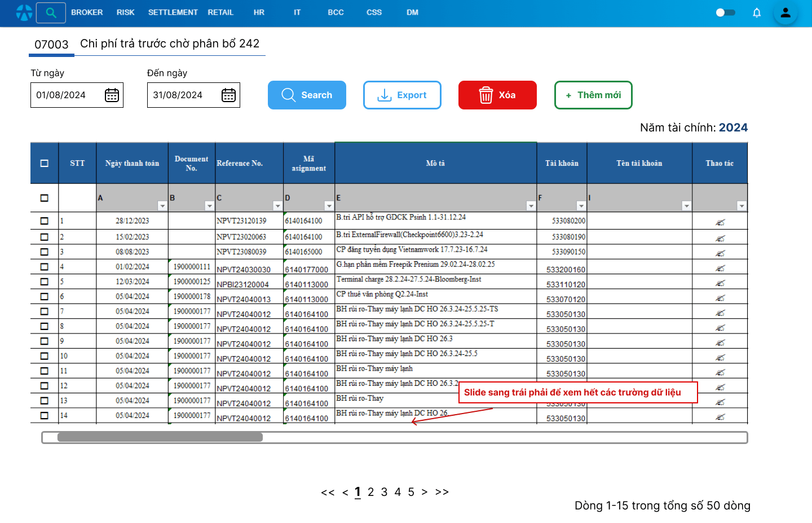This screenshot has width=812, height=523.
Task: Open calendar picker for Từ ngày
Action: point(112,95)
